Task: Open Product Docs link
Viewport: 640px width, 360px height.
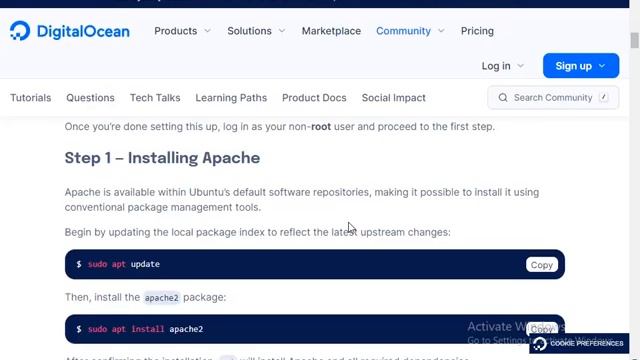Action: pos(314,98)
